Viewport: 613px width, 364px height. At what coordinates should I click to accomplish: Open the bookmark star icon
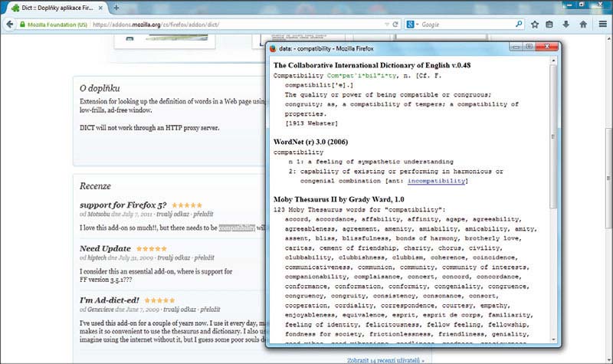tap(535, 25)
